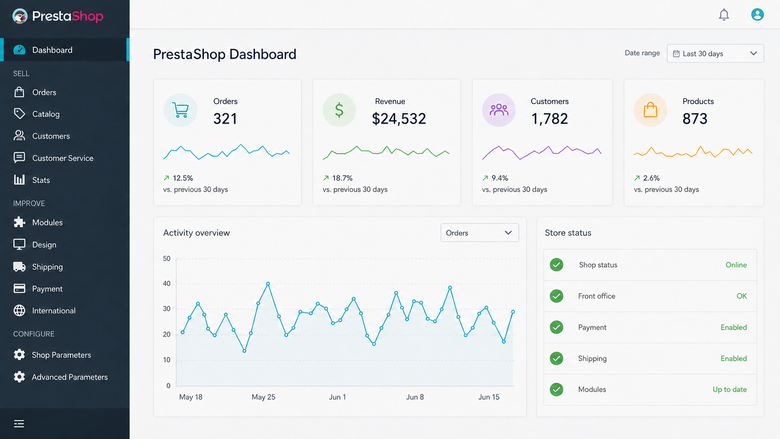780x439 pixels.
Task: Click the Revenue dollar sign icon
Action: tap(339, 110)
